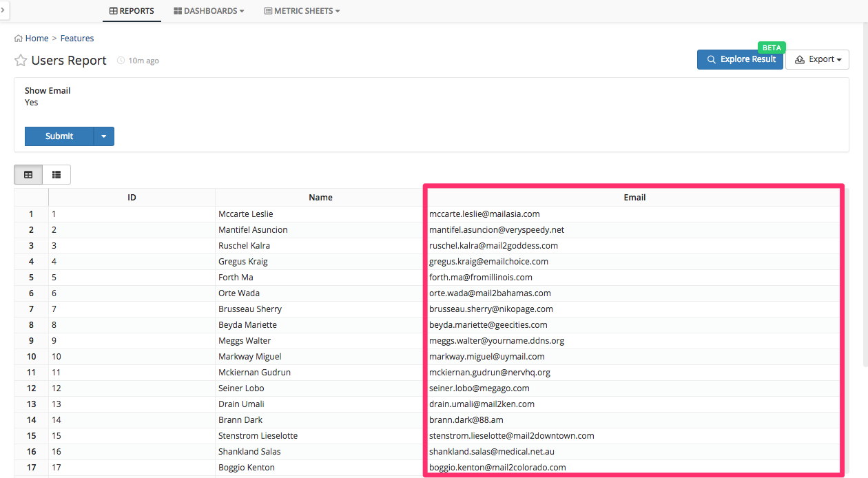The image size is (868, 478).
Task: Click the clock icon beside 10m ago
Action: coord(121,61)
